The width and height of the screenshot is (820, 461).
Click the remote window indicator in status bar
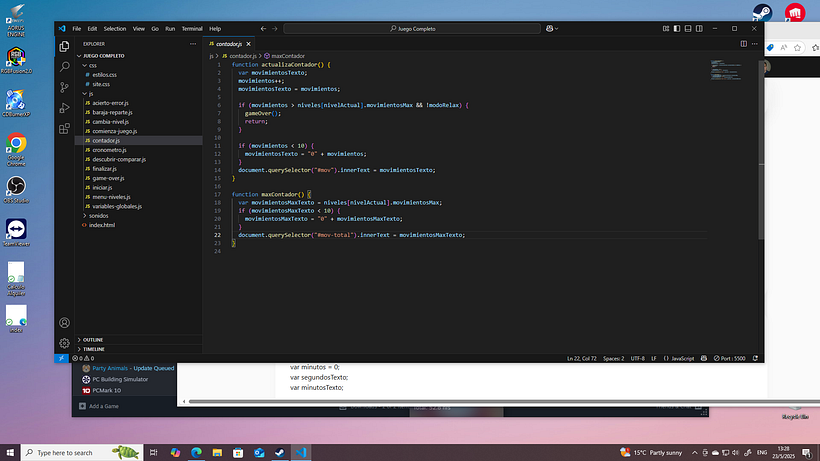(61, 359)
